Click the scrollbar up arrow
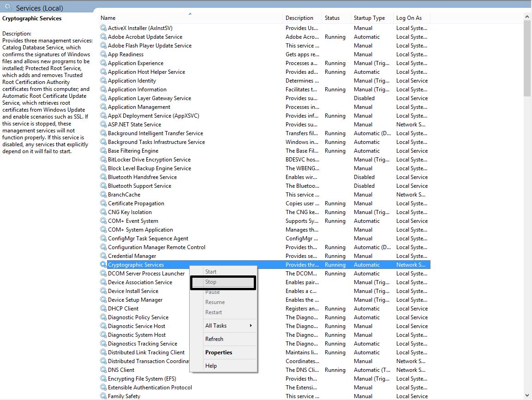The image size is (532, 400). point(527,16)
